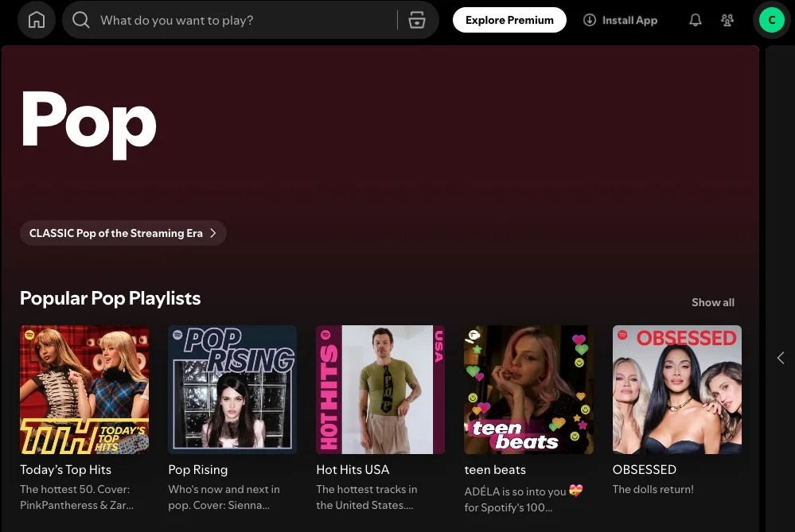Open the CLASSIC Pop of the Streaming Era chevron
The width and height of the screenshot is (795, 532).
[212, 233]
